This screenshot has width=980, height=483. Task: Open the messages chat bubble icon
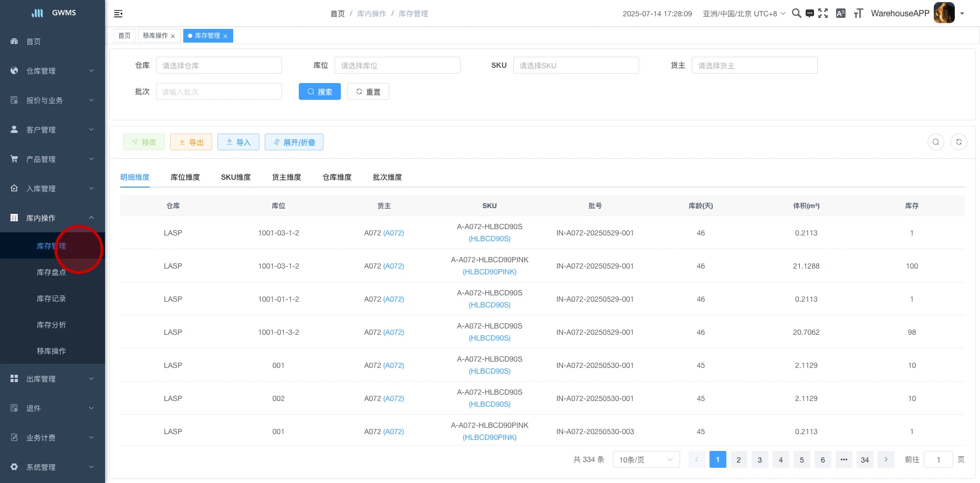[810, 14]
